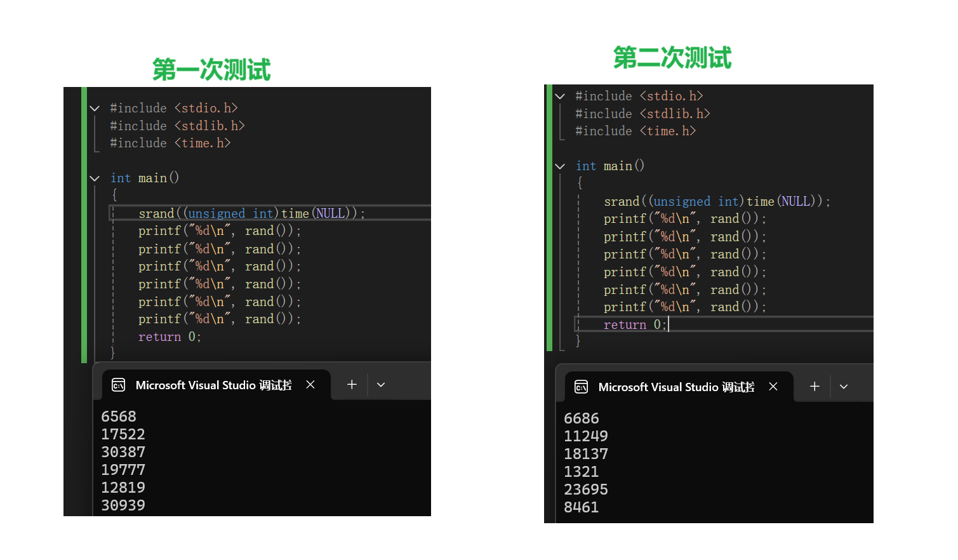Click the terminal icon on the right console tab

(x=582, y=387)
